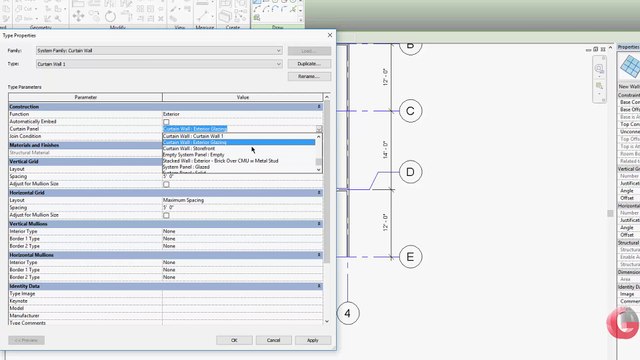
Task: Collapse the Identity Data section
Action: [x=319, y=286]
